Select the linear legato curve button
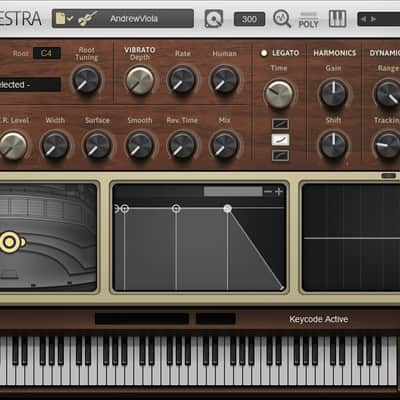 click(x=280, y=124)
